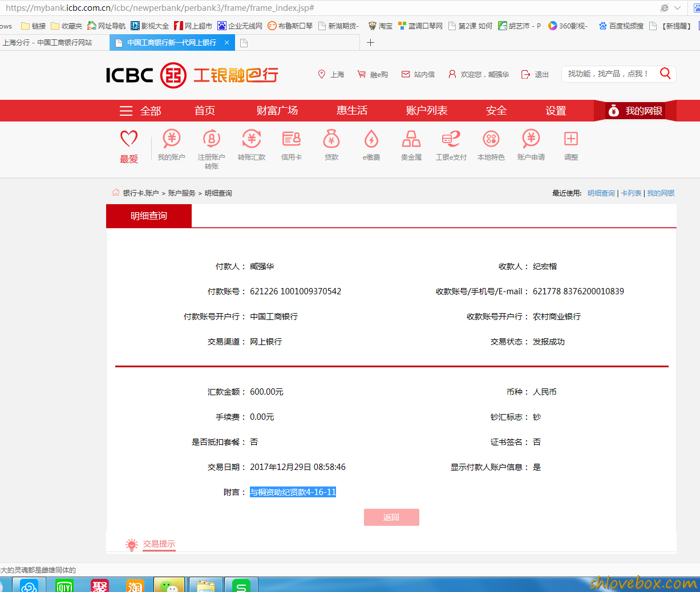This screenshot has width=700, height=592.
Task: Open 账户列表 menu item
Action: 427,111
